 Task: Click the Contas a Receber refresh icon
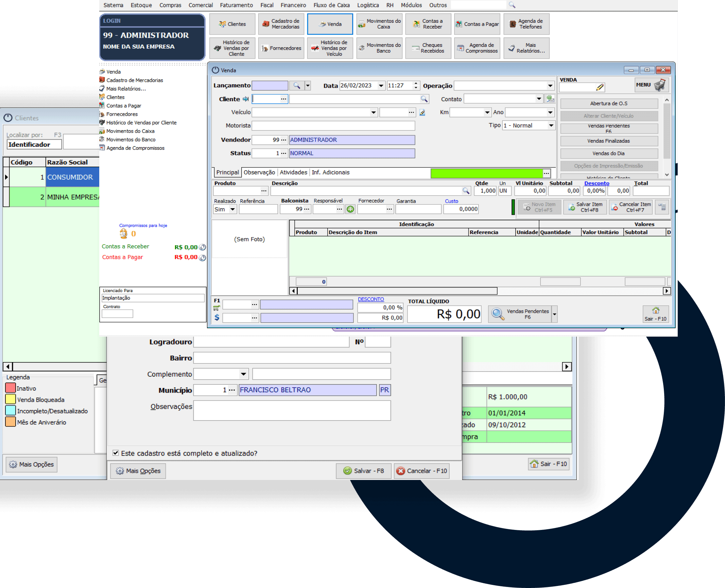pos(202,247)
